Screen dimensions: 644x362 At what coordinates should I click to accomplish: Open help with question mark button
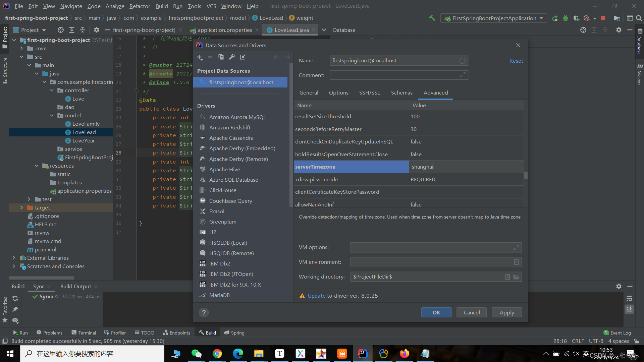pyautogui.click(x=204, y=312)
